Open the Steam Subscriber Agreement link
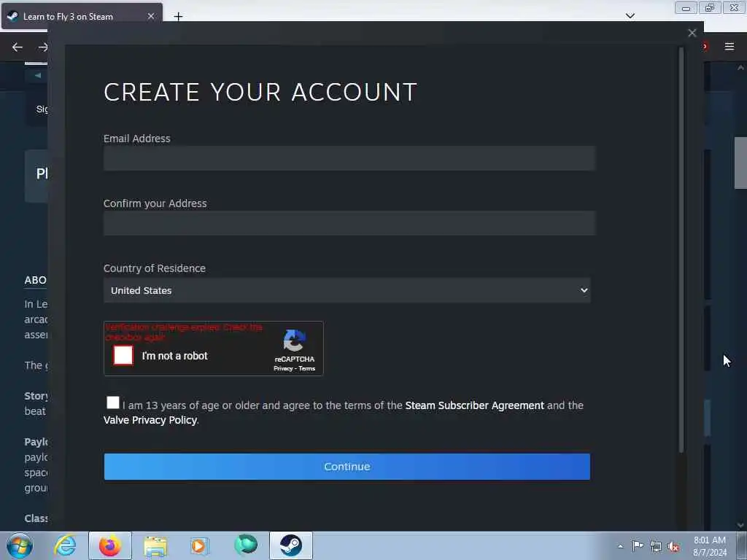The height and width of the screenshot is (560, 747). pyautogui.click(x=474, y=405)
